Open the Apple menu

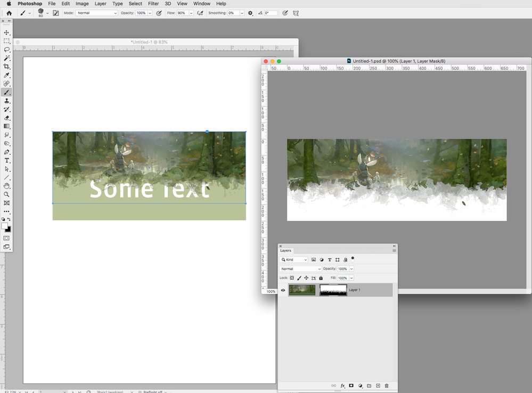(9, 3)
